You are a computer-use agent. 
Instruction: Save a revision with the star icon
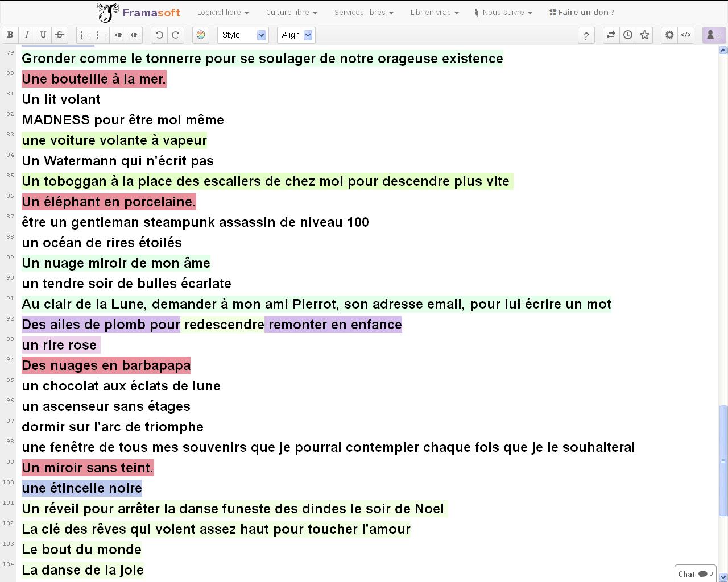(x=644, y=35)
